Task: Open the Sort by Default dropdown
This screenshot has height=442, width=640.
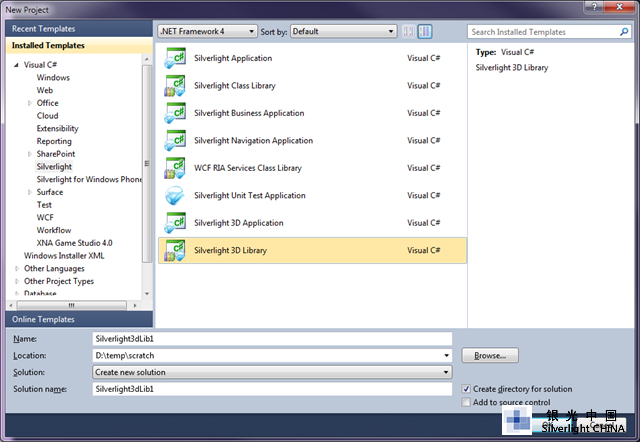Action: click(343, 31)
